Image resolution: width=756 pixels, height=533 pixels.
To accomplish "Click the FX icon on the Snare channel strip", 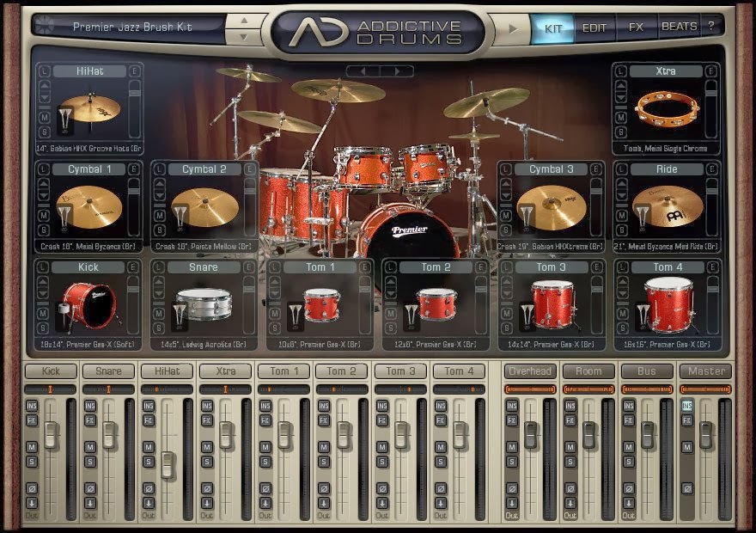I will point(89,420).
